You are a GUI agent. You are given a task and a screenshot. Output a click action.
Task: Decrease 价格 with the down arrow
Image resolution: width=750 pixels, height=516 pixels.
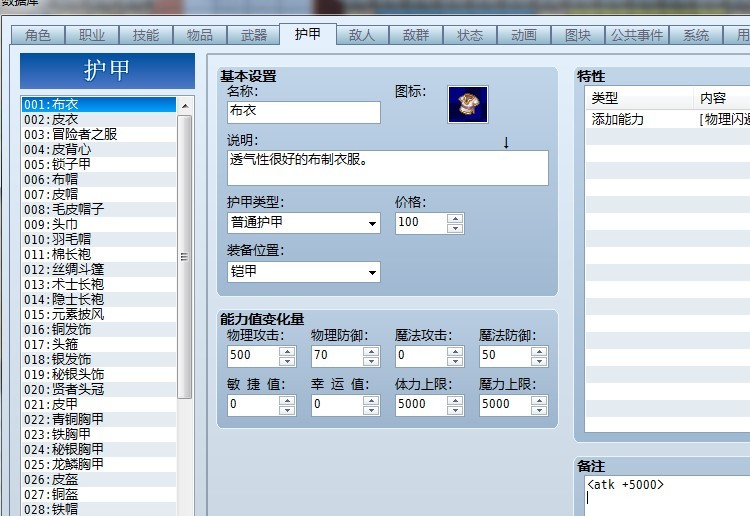point(455,229)
